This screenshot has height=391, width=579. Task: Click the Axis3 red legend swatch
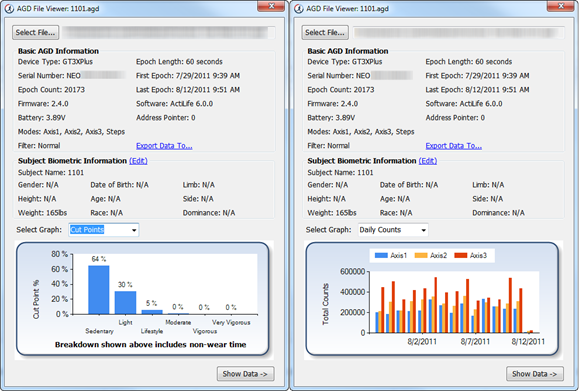[461, 255]
